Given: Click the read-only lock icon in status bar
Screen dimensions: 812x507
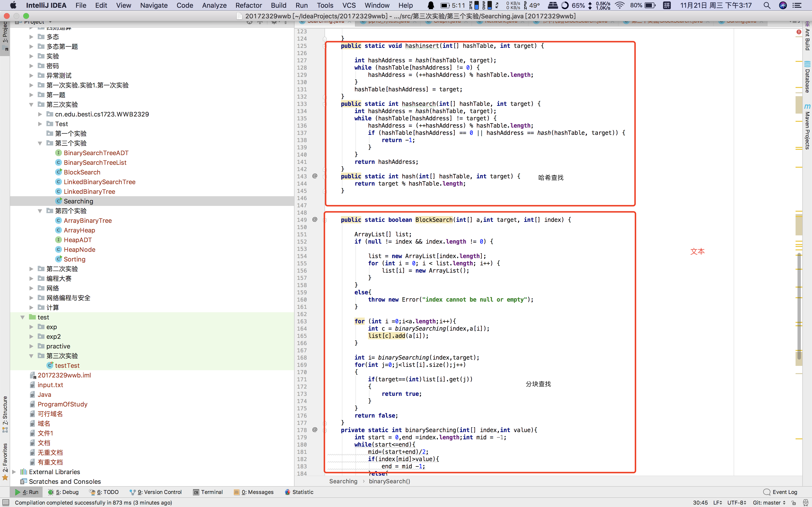Looking at the screenshot, I should point(794,503).
